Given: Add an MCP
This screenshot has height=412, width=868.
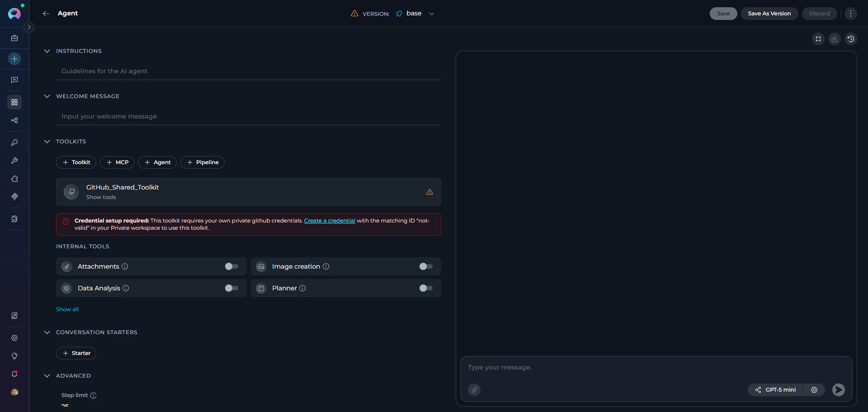Looking at the screenshot, I should point(117,162).
